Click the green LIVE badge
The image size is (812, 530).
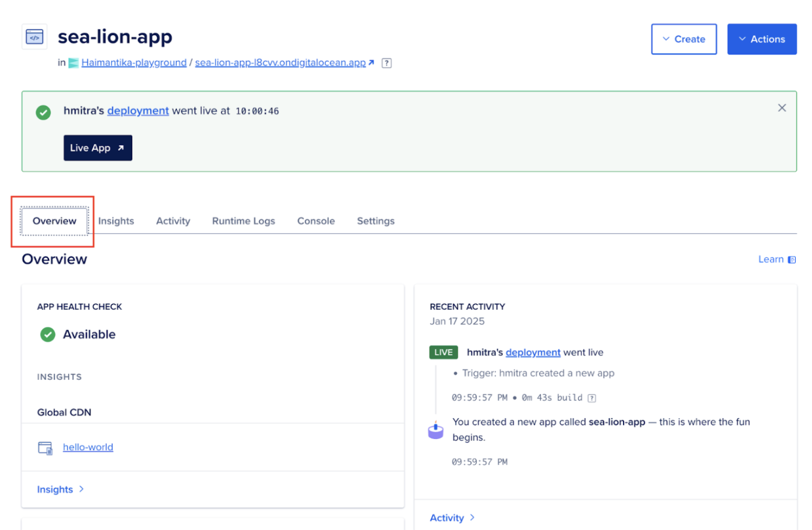444,352
